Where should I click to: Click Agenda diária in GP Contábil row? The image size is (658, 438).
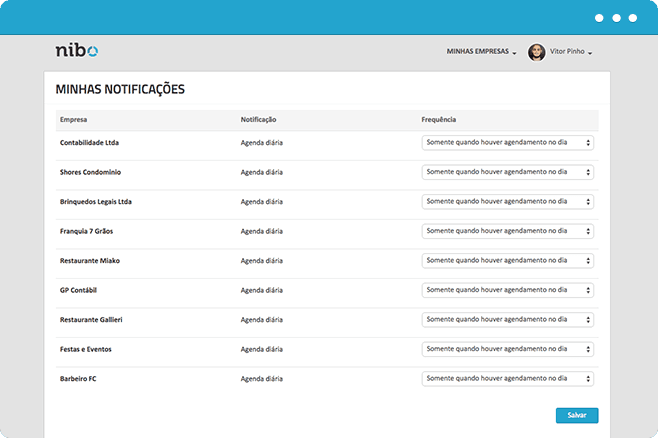261,290
